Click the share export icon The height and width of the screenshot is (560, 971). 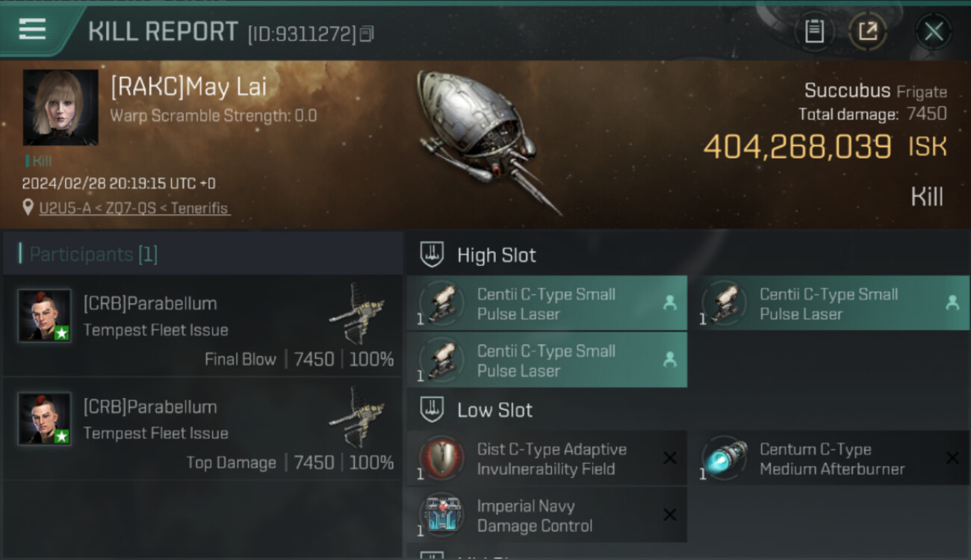pos(867,31)
